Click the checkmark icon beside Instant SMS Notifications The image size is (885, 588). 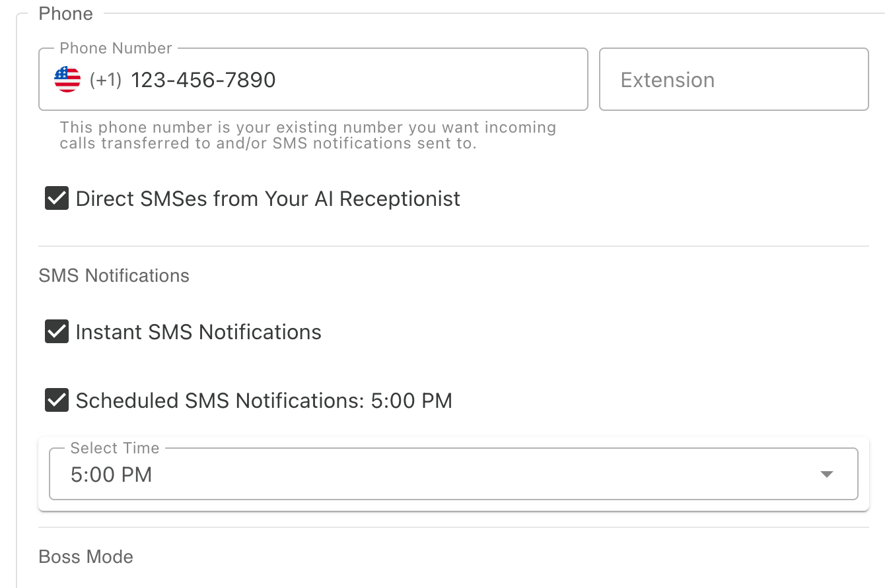pos(56,331)
